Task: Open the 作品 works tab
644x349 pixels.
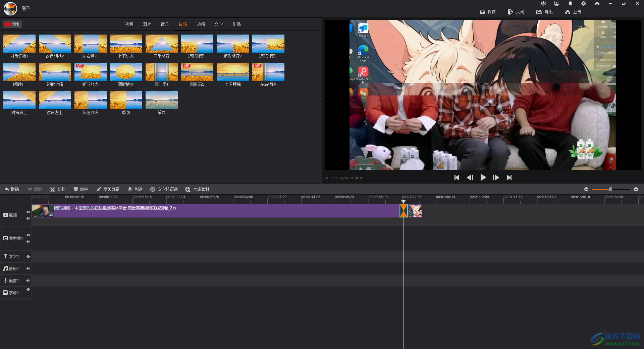Action: pyautogui.click(x=236, y=24)
